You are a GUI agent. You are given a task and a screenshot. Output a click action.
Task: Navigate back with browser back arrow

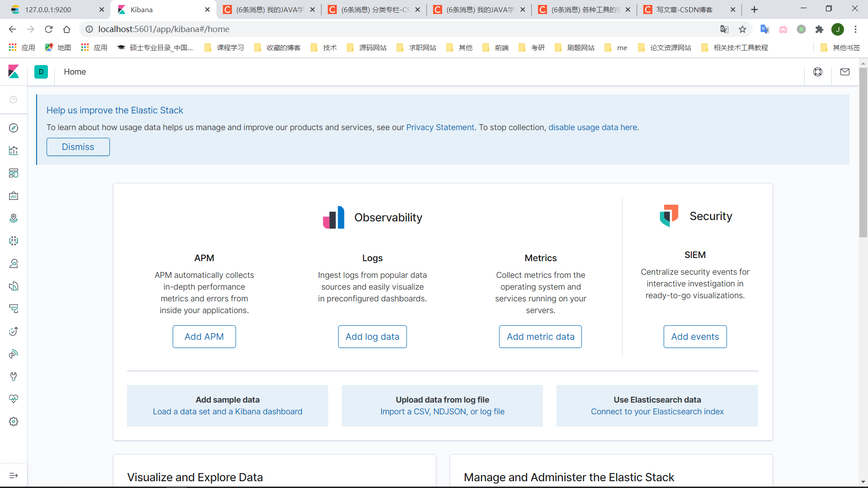12,29
